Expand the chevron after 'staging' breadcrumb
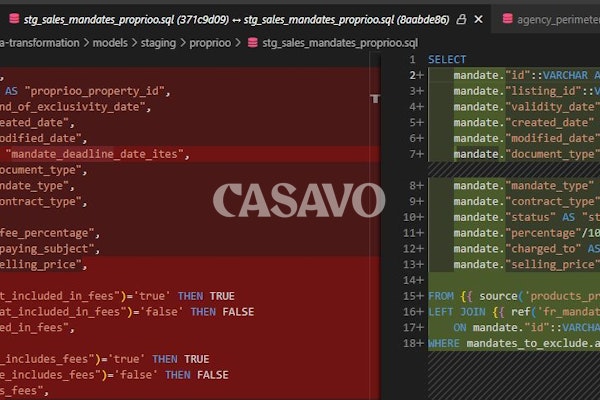The width and height of the screenshot is (600, 400). coord(183,43)
